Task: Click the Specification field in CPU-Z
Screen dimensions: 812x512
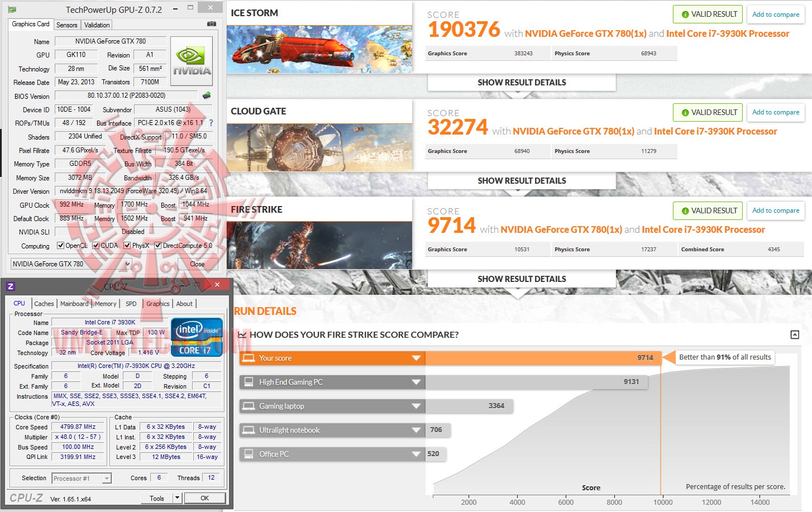Action: (136, 366)
